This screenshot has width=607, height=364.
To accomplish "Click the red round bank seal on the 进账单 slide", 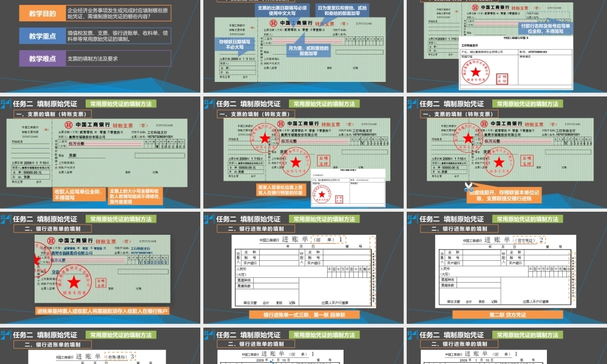I will pyautogui.click(x=73, y=279).
